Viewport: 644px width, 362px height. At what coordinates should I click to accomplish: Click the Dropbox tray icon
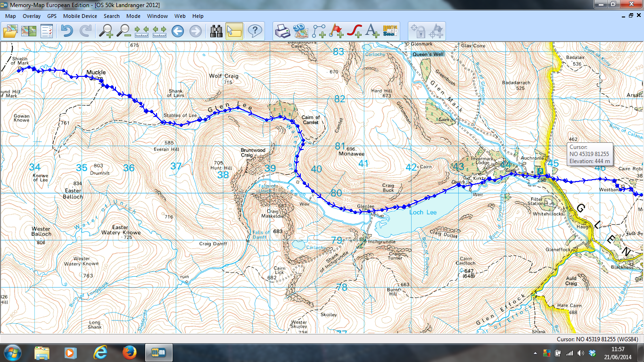point(592,353)
